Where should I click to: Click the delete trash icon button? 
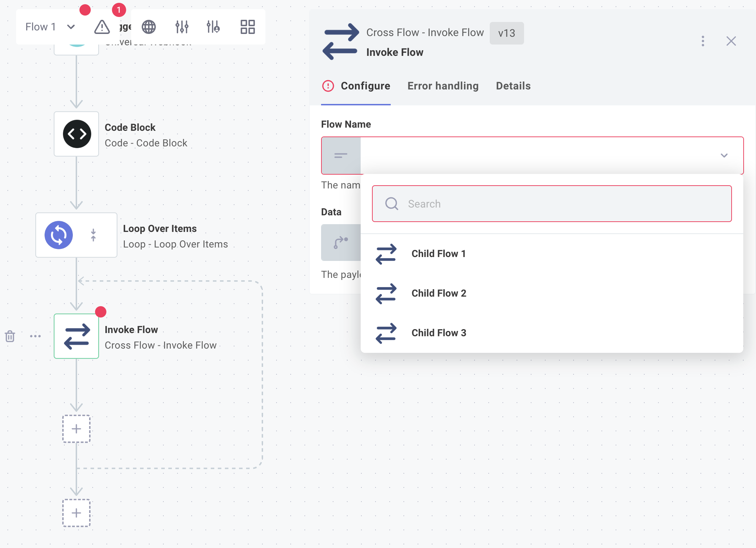click(10, 336)
